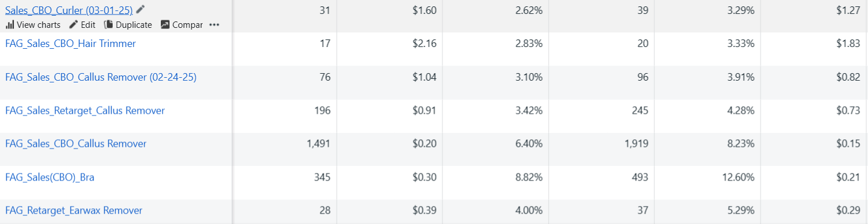Open the three-dot more options menu
Screen dimensions: 868x224
click(214, 25)
